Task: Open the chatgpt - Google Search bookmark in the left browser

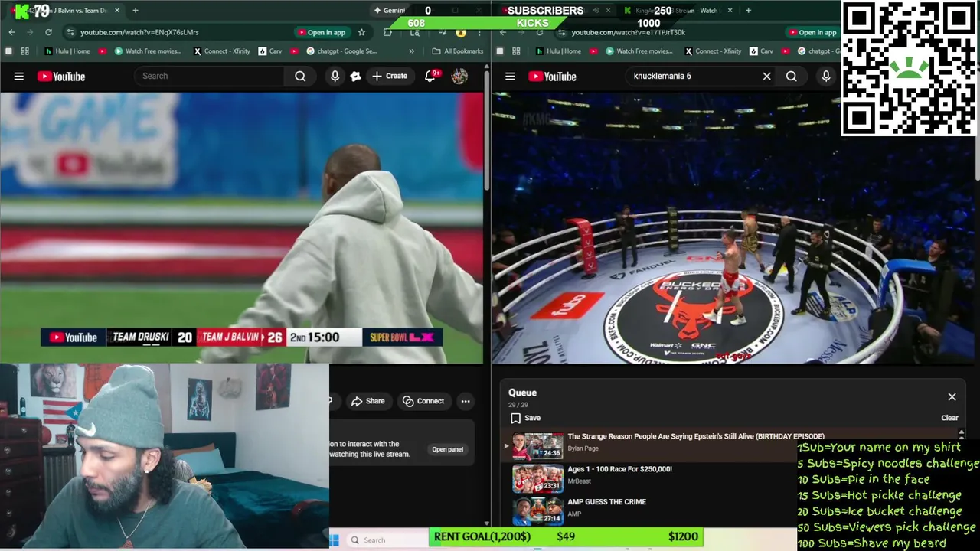Action: (341, 51)
